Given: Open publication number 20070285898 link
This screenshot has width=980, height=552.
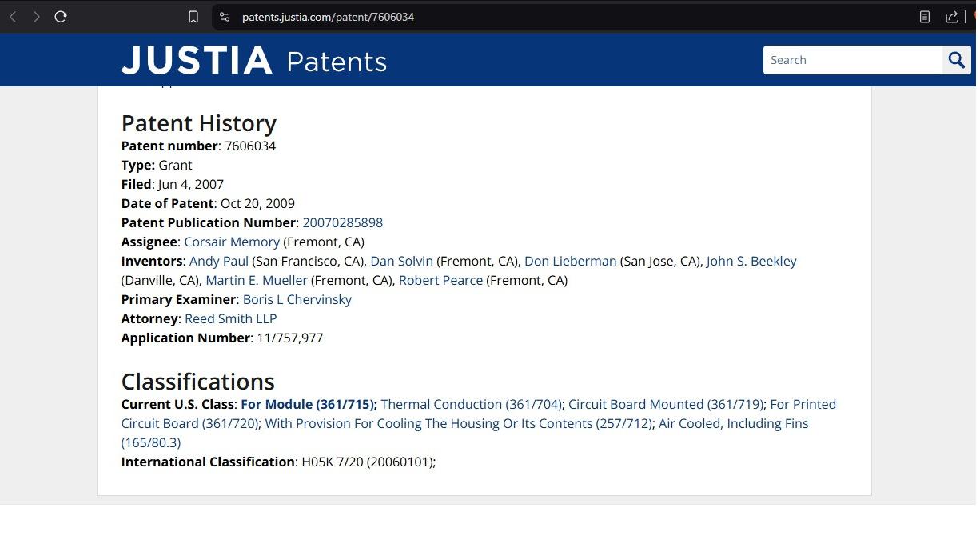Looking at the screenshot, I should click(x=342, y=222).
